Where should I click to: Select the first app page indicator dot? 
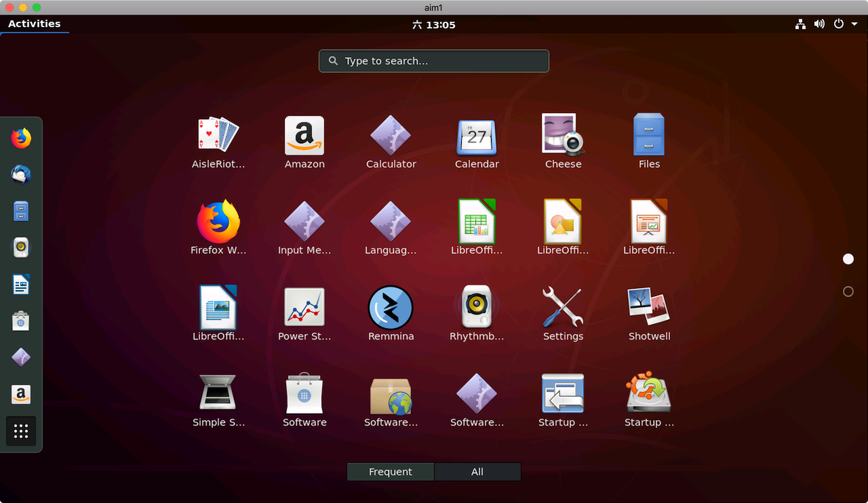[848, 259]
